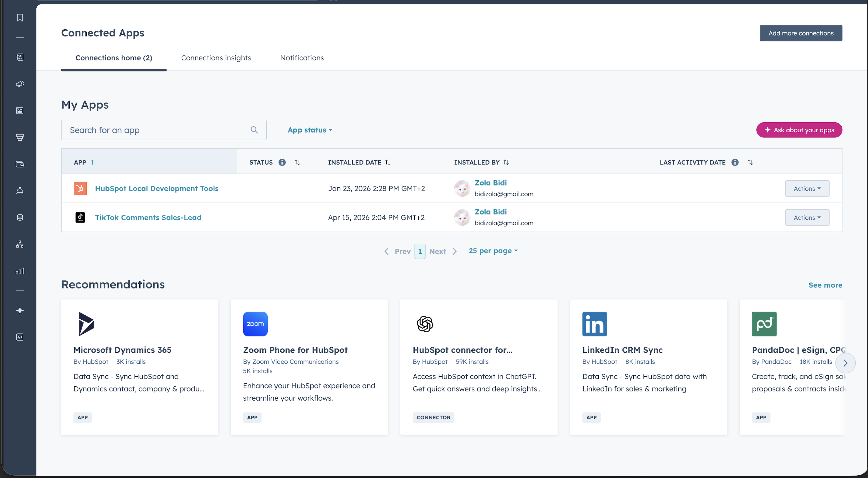Viewport: 868px width, 478px height.
Task: Click Zola Bidi's avatar in the TikTok row
Action: (462, 217)
